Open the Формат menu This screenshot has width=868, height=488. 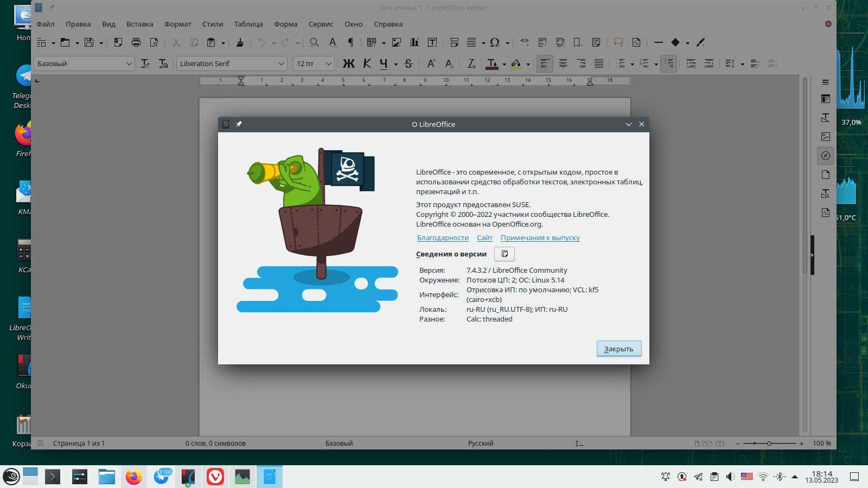pyautogui.click(x=178, y=24)
